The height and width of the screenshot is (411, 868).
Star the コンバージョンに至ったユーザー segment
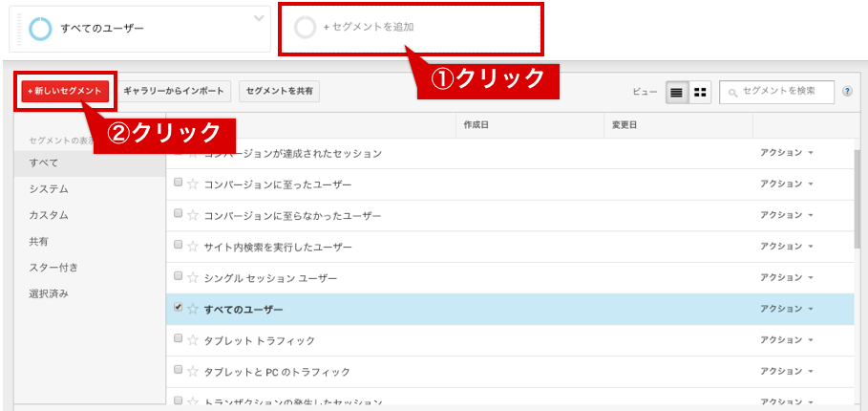(192, 184)
